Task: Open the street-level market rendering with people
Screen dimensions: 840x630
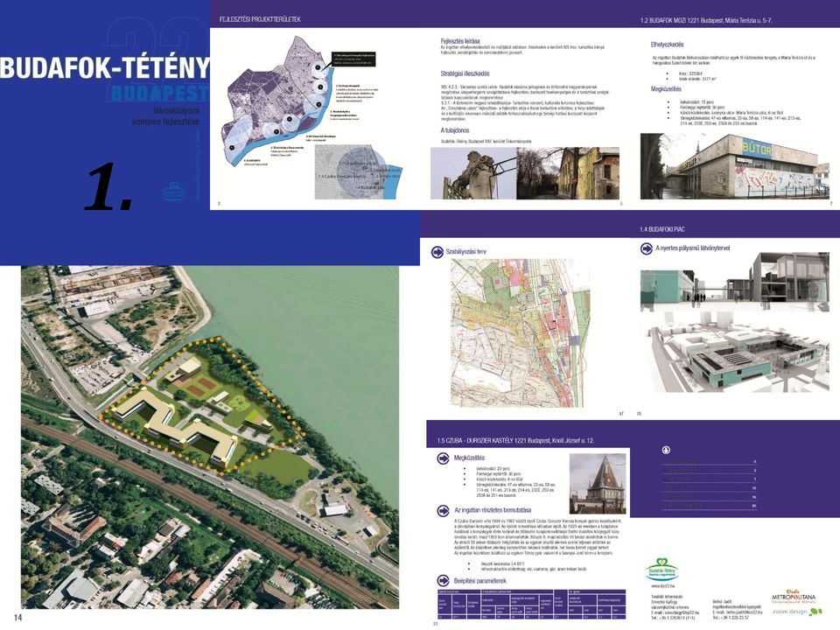Action: [734, 282]
